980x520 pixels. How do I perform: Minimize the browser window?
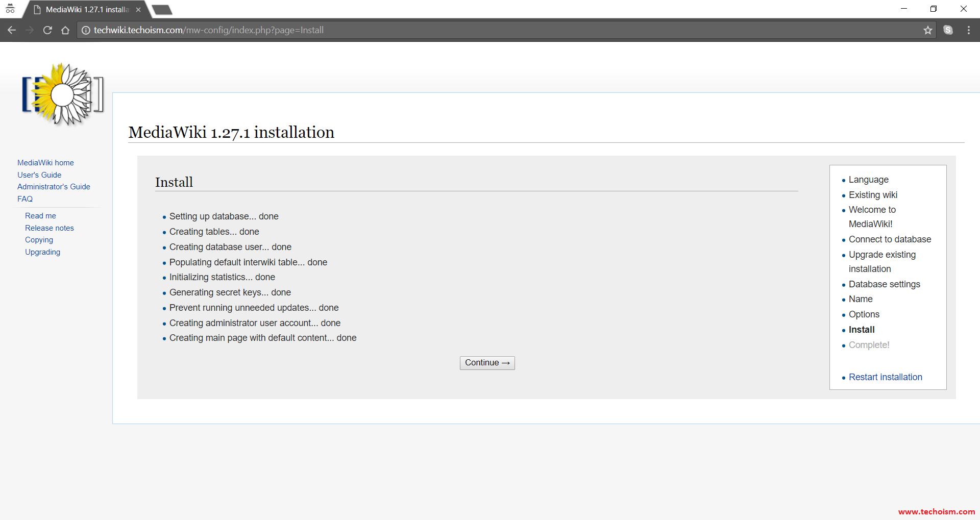(x=903, y=9)
